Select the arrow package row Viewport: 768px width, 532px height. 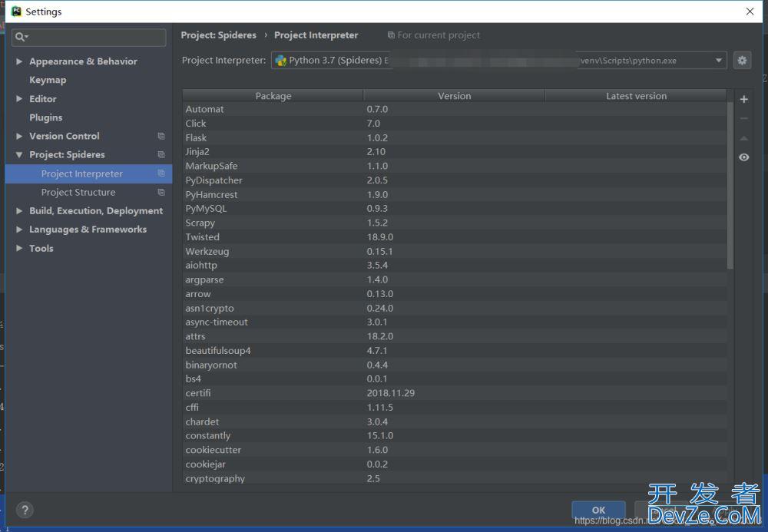click(x=455, y=294)
